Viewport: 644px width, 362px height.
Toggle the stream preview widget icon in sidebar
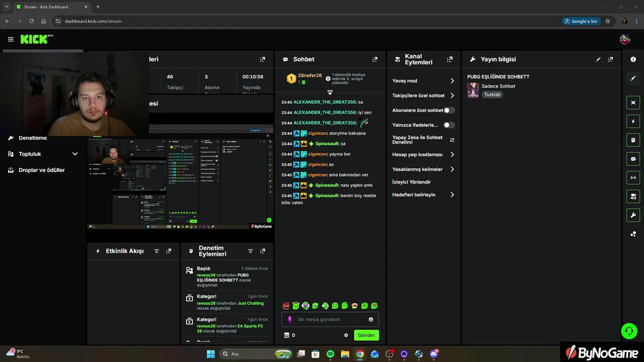click(x=633, y=103)
